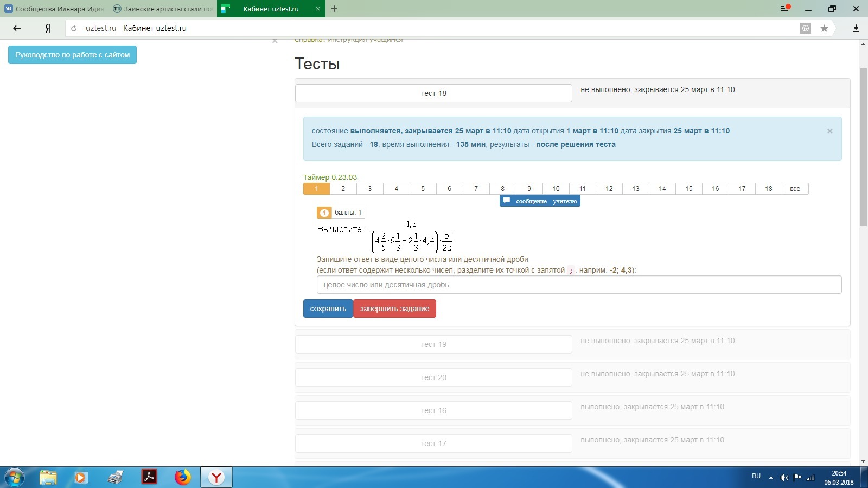Expand the тест 19 row
Image resolution: width=868 pixels, height=488 pixels.
(x=433, y=344)
